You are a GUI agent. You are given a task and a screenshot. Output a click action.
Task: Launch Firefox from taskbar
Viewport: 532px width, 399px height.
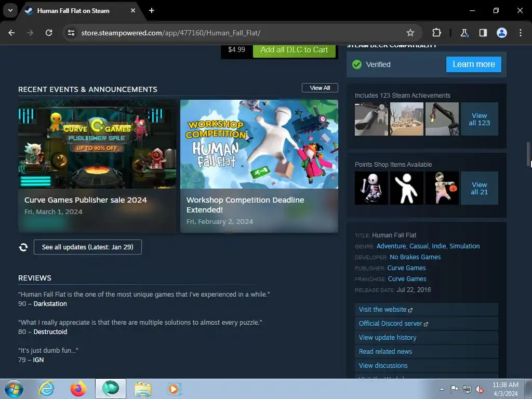[x=78, y=389]
